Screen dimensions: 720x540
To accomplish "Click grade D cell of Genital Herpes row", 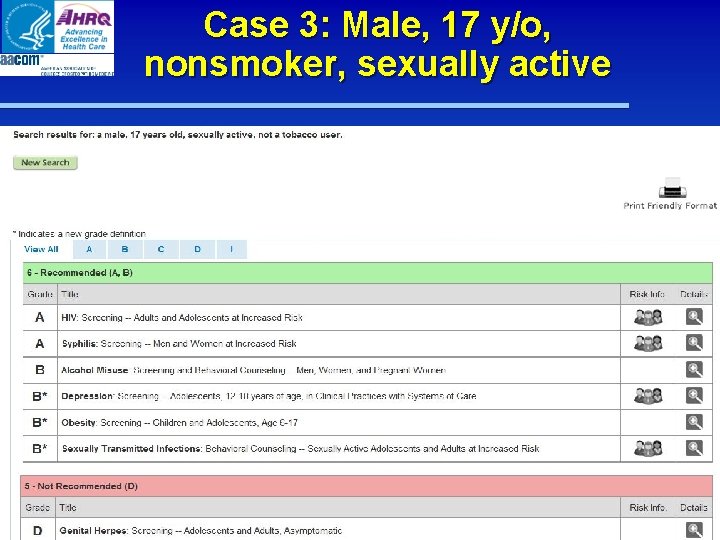I will pyautogui.click(x=38, y=531).
